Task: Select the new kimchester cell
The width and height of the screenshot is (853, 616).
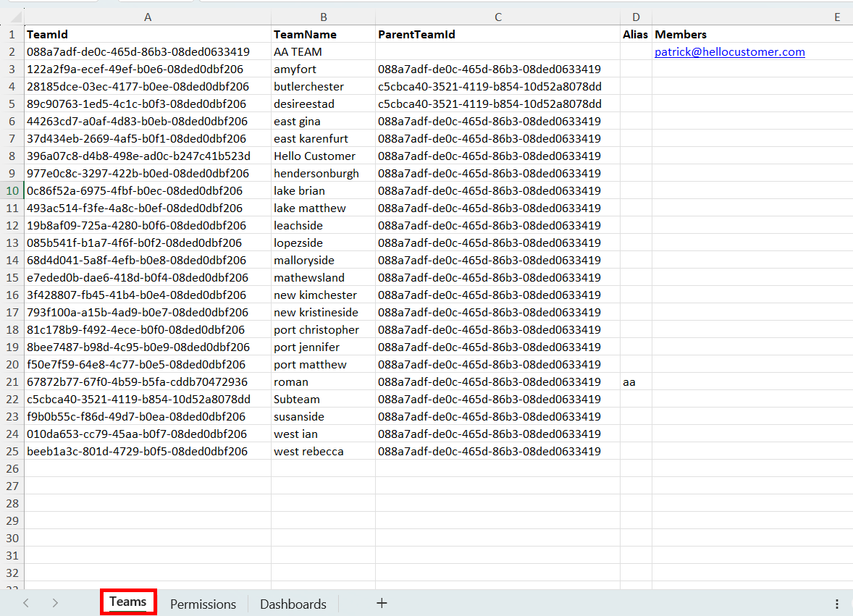Action: click(323, 295)
